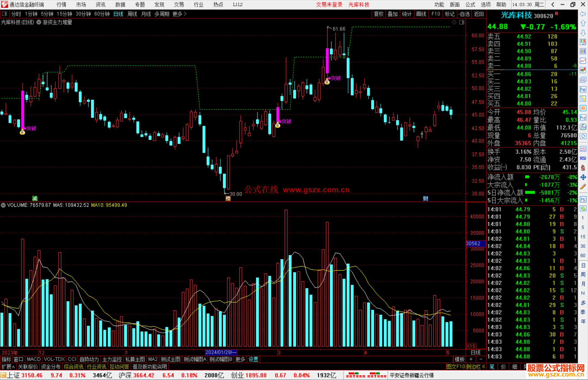The width and height of the screenshot is (588, 380).
Task: Select the pencil drawing tool icon
Action: tap(583, 187)
